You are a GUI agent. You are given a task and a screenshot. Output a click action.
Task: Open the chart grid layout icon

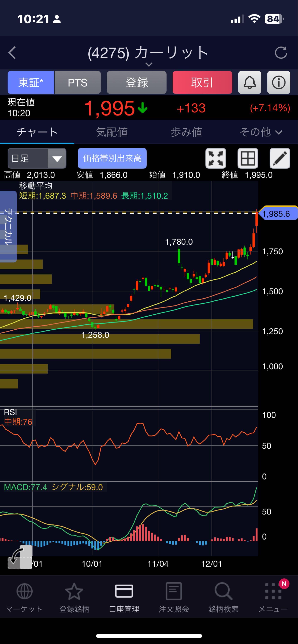tap(247, 158)
